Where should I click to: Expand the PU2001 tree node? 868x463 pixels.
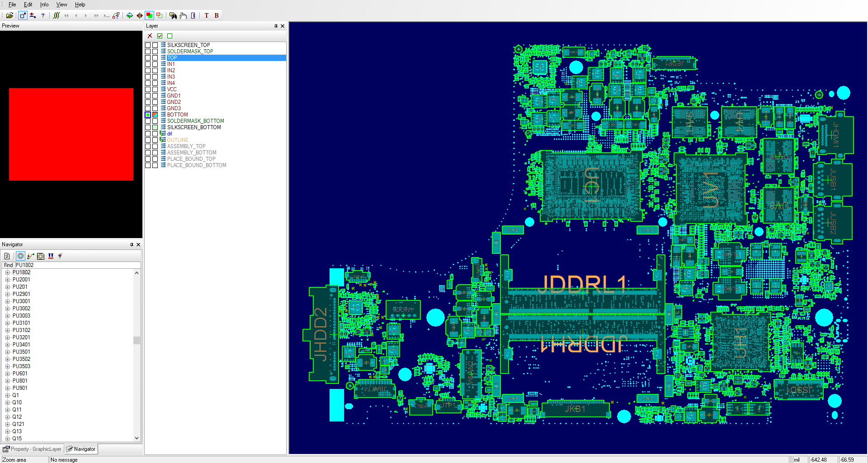[7, 280]
